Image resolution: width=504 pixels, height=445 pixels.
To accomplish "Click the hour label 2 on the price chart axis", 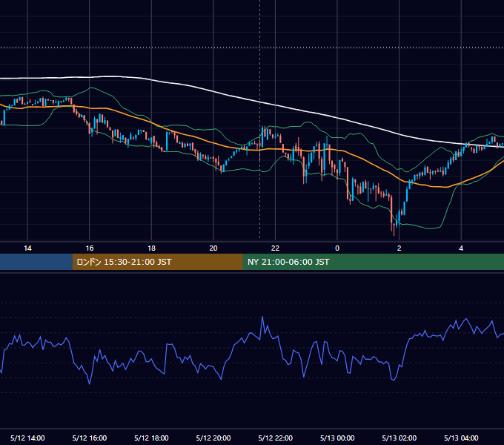I will click(x=399, y=248).
